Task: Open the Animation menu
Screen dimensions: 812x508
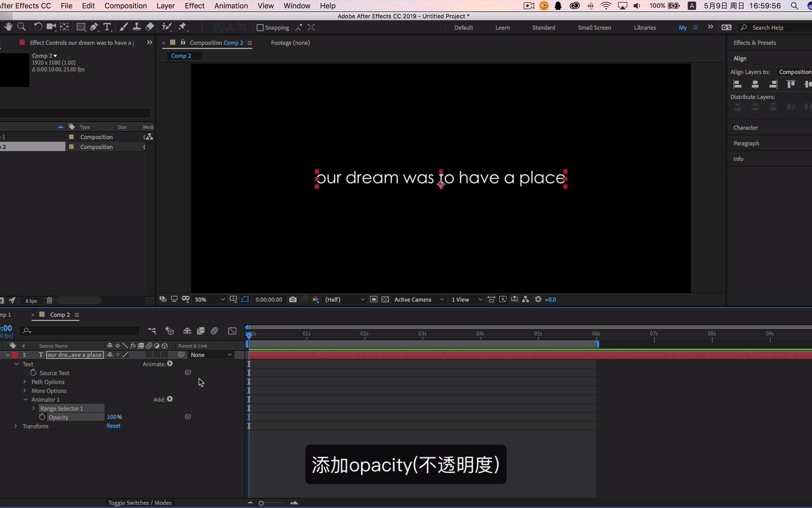Action: (230, 6)
